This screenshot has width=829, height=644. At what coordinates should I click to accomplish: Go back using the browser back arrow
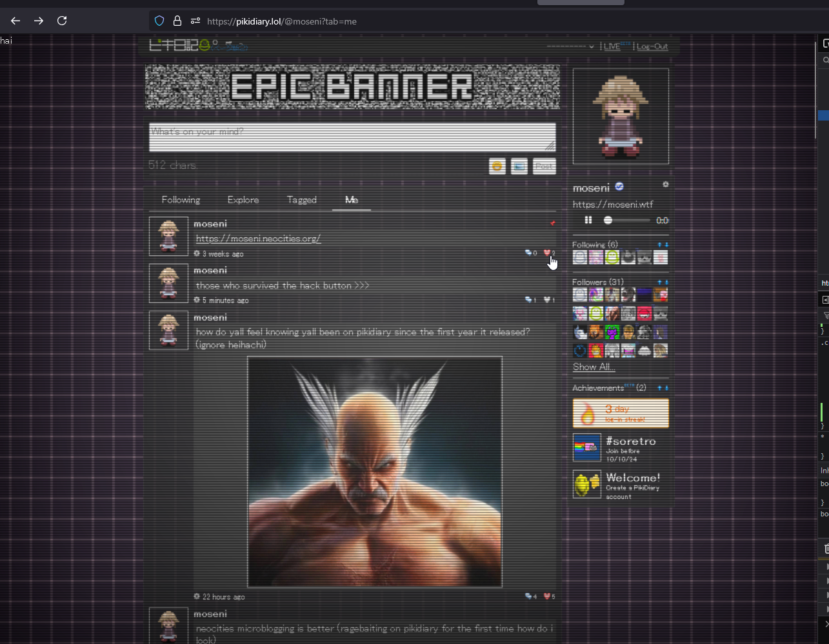(x=15, y=21)
